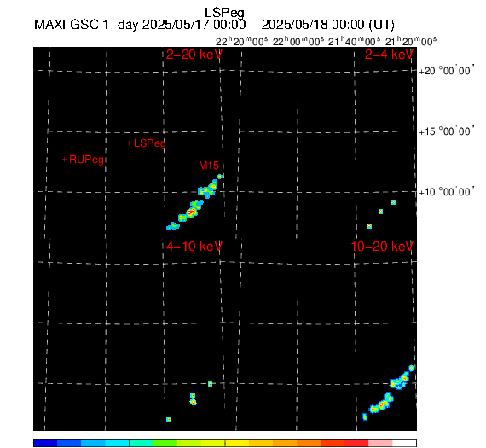Select the 2-4 keV panel label
The height and width of the screenshot is (448, 486).
[389, 55]
